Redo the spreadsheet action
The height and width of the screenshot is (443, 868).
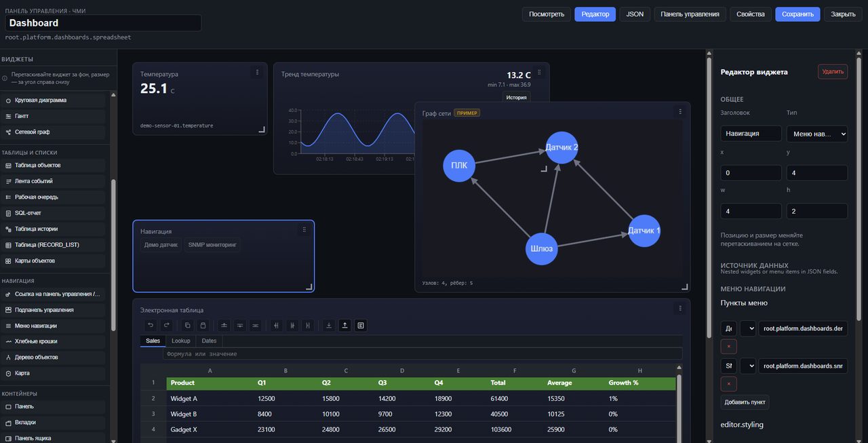pyautogui.click(x=167, y=326)
